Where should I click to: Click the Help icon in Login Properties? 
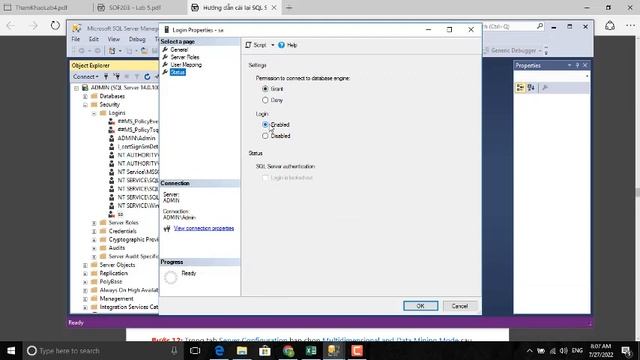click(281, 45)
